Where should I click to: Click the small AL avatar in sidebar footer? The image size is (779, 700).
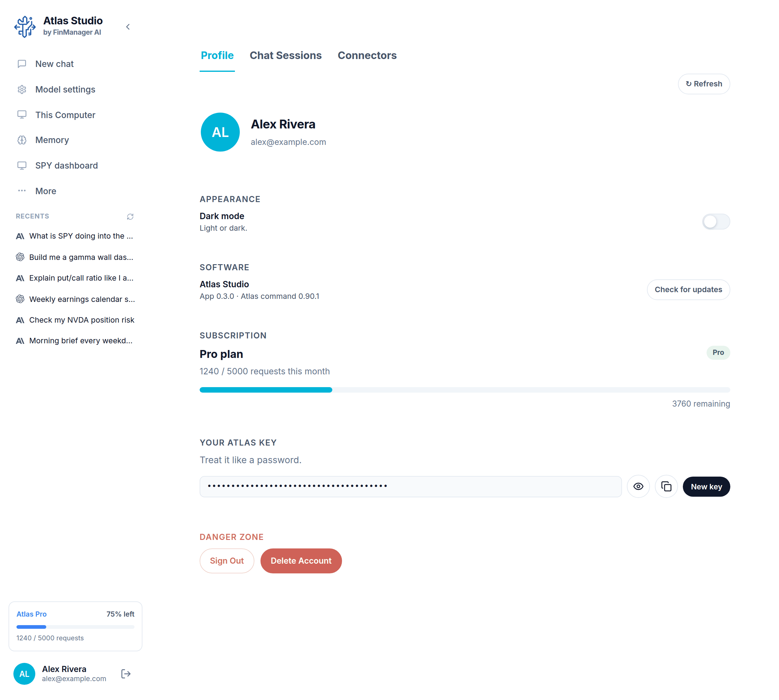coord(24,674)
